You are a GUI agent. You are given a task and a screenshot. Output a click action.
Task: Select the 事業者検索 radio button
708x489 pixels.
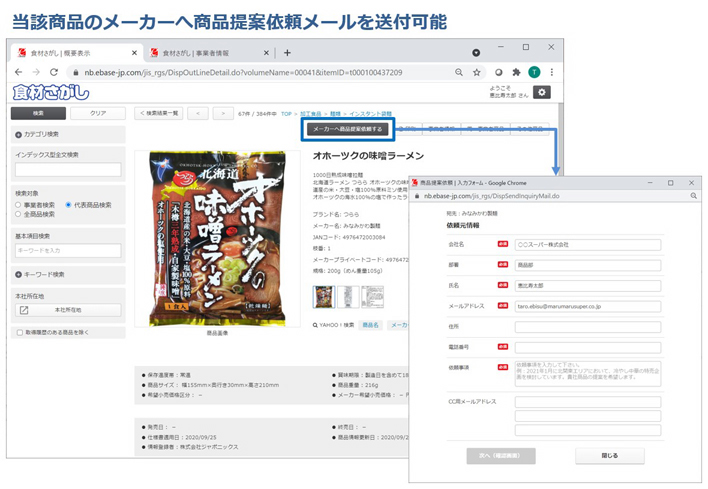[18, 205]
